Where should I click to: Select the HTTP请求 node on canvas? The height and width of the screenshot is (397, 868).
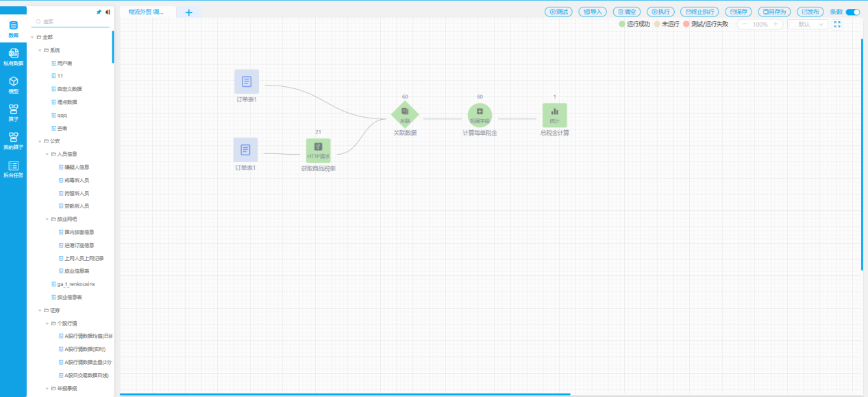[318, 151]
